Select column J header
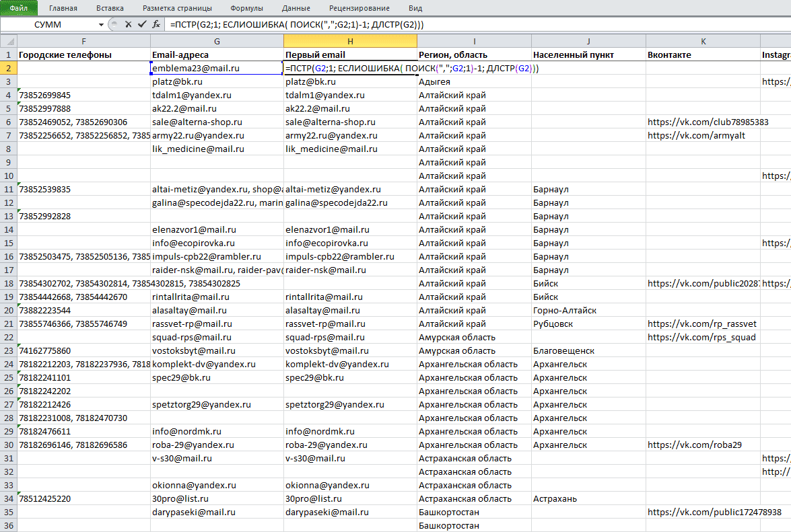This screenshot has height=532, width=791. click(x=589, y=41)
